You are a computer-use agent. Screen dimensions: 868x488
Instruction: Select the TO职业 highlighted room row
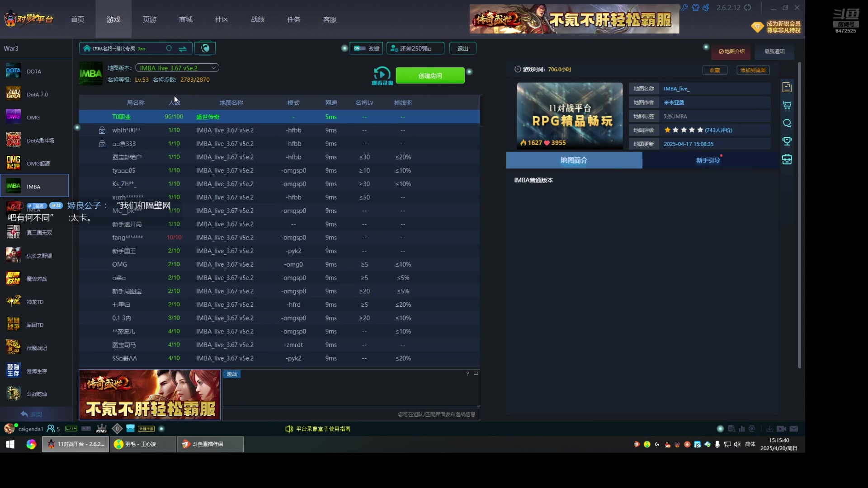279,117
